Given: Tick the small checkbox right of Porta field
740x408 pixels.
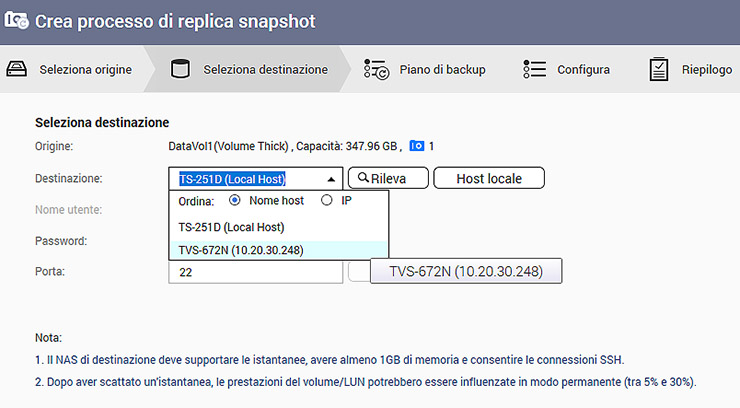Looking at the screenshot, I should click(358, 272).
